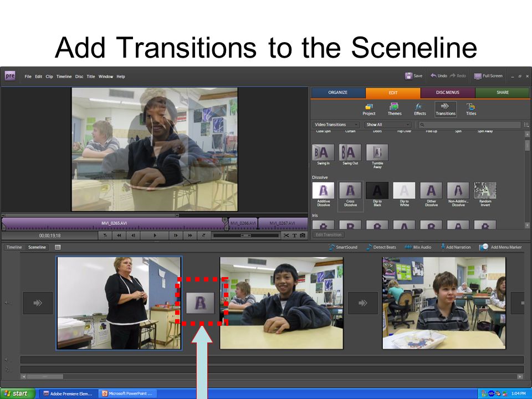This screenshot has width=532, height=399.
Task: Click the rewind button
Action: [119, 235]
